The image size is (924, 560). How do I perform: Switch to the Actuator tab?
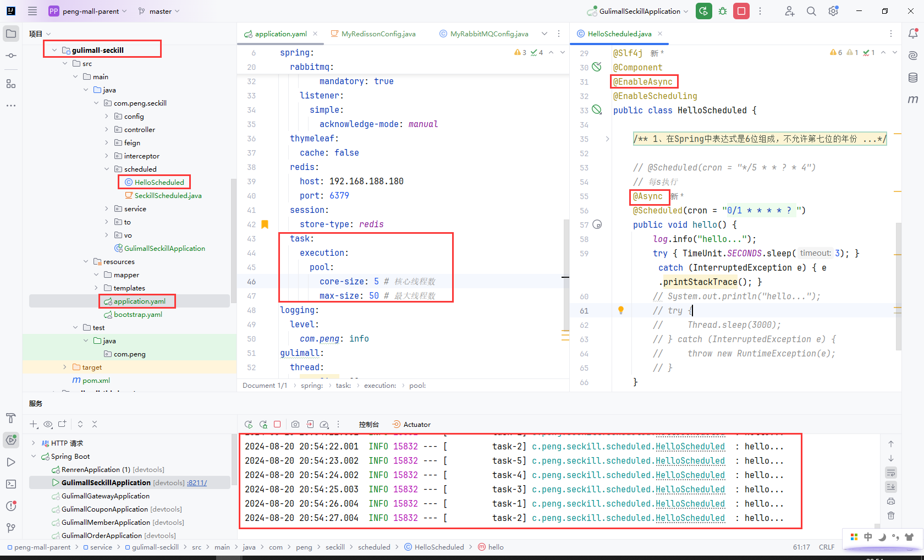point(411,425)
